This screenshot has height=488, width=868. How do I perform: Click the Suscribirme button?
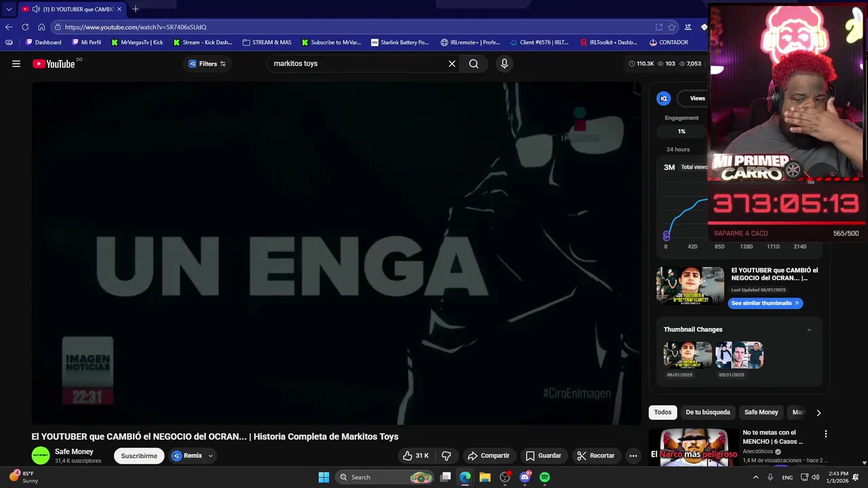[139, 455]
